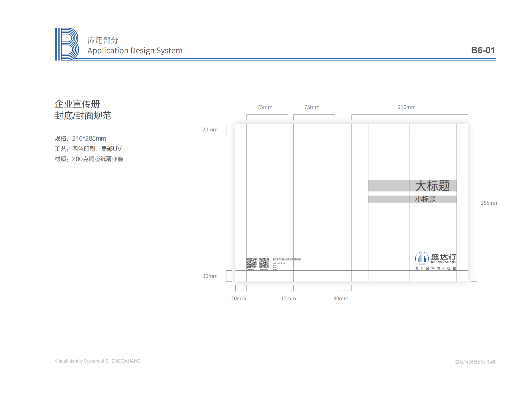This screenshot has width=532, height=395.
Task: Click the 应用部分 header text
Action: pos(103,40)
